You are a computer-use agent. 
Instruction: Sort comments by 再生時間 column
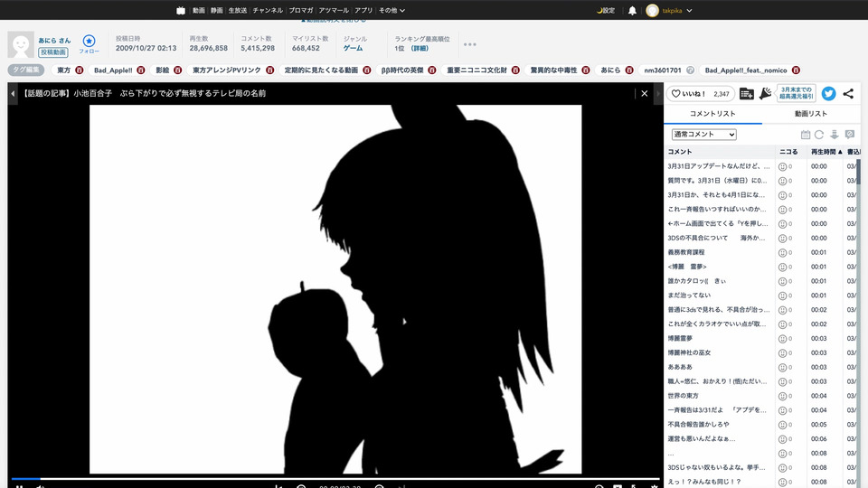tap(826, 152)
